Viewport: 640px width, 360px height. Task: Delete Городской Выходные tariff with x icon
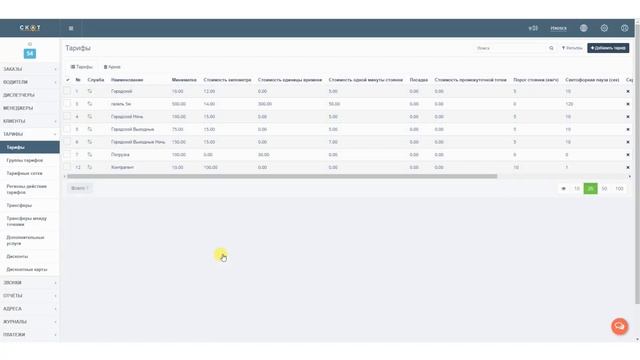point(628,129)
